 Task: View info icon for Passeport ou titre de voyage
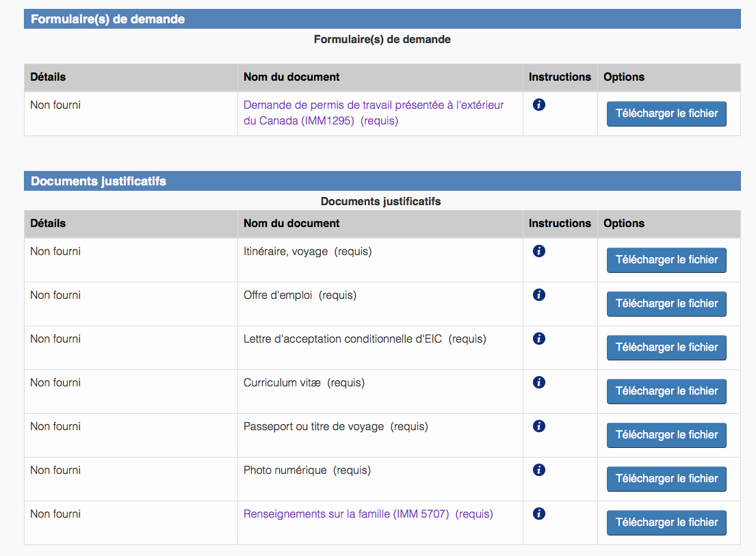pyautogui.click(x=538, y=426)
